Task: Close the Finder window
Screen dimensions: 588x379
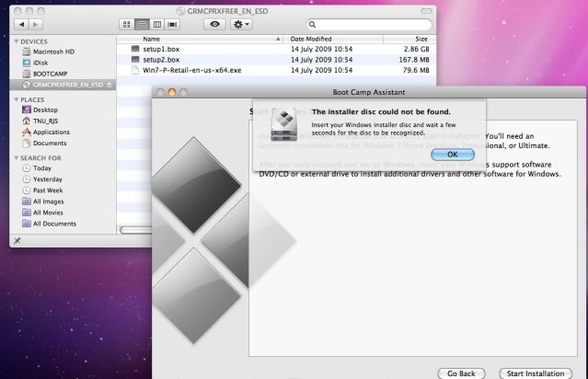Action: point(17,11)
